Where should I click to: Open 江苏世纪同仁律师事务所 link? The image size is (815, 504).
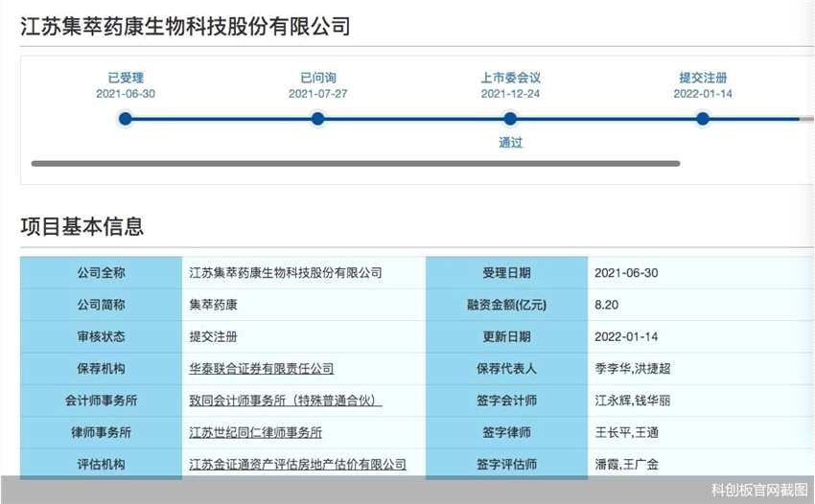click(256, 432)
